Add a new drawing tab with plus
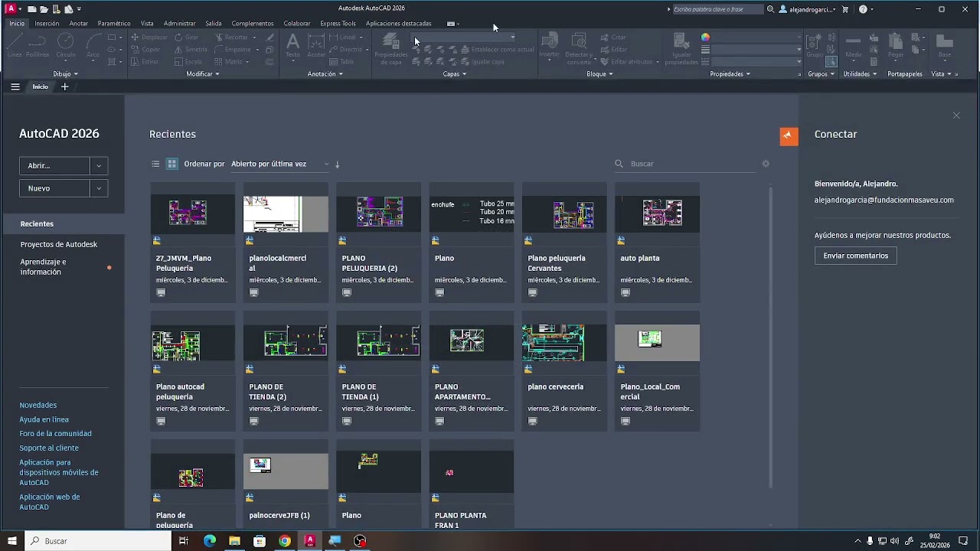 64,86
